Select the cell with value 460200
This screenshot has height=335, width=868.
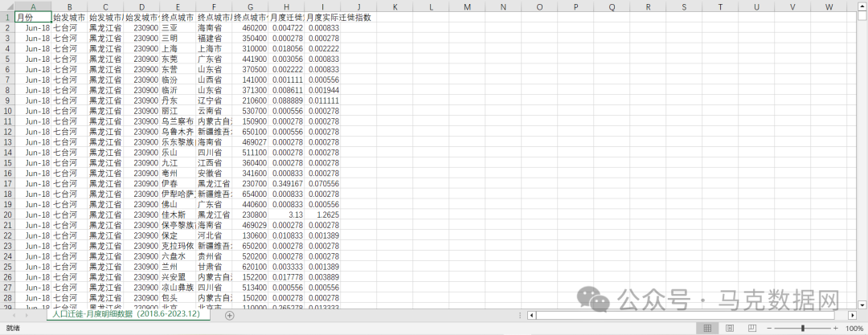[250, 27]
